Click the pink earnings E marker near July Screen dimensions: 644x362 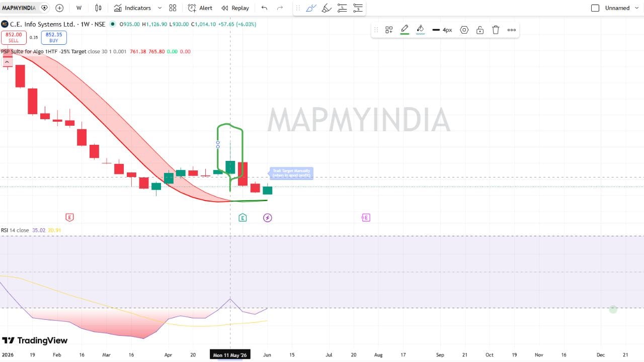366,217
